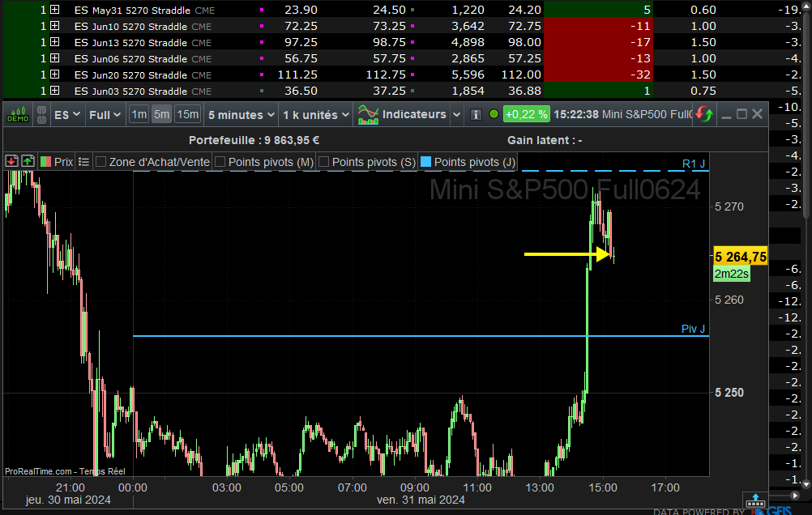The width and height of the screenshot is (812, 515).
Task: Open the Full contract dropdown
Action: 105,115
